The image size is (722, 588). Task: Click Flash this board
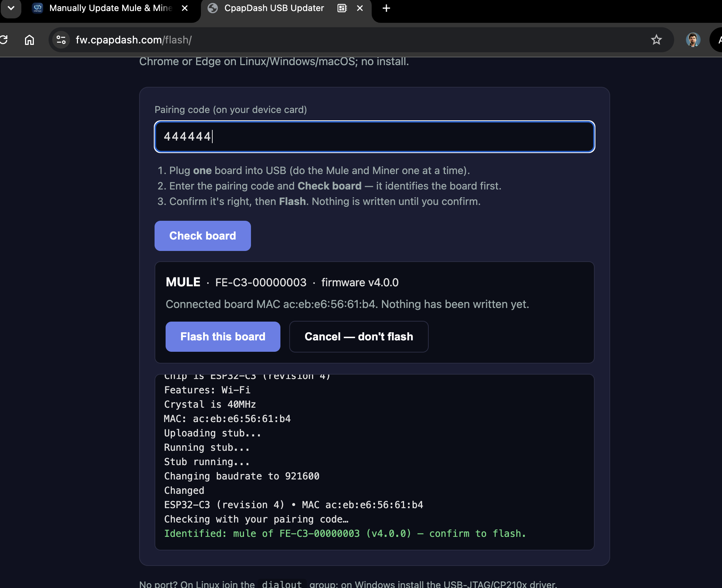223,337
